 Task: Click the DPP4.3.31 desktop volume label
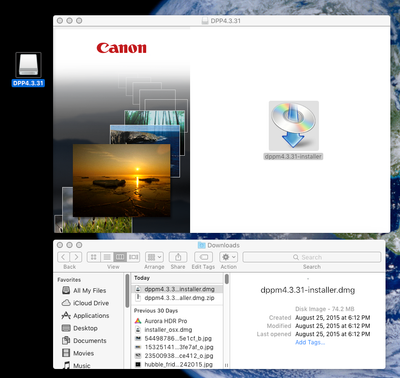click(28, 83)
